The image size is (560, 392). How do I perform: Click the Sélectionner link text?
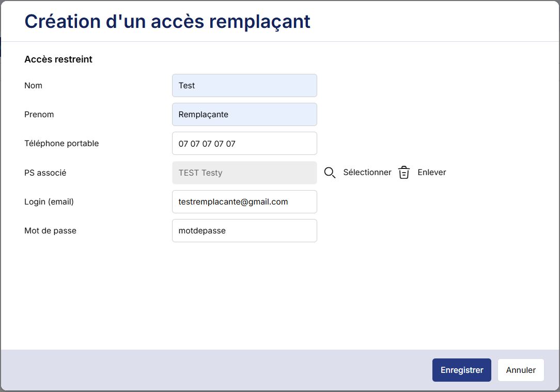367,173
